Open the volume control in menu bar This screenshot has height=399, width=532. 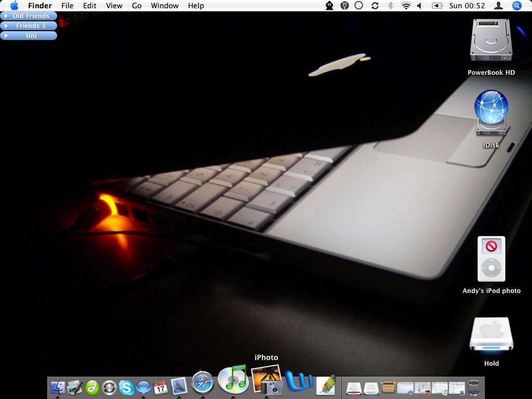(x=419, y=5)
